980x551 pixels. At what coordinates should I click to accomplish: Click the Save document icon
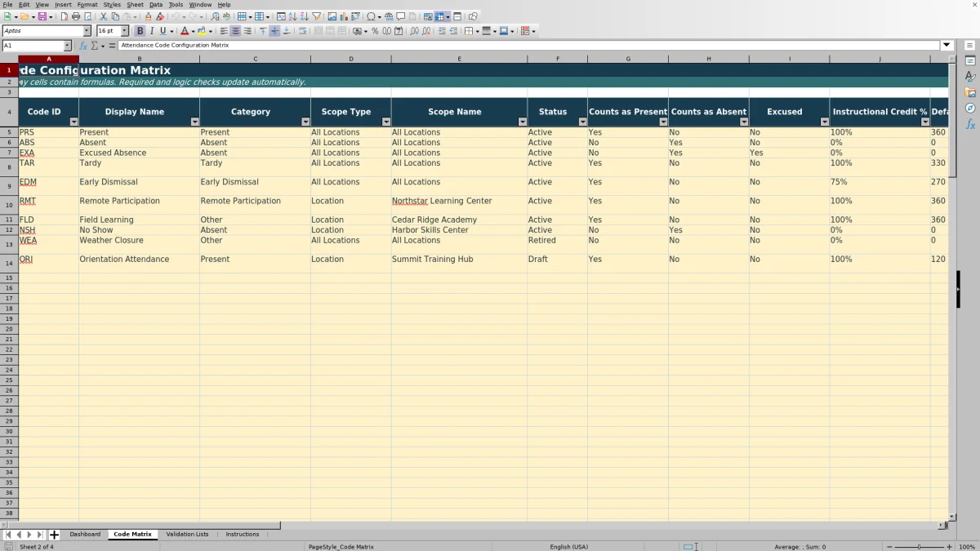pyautogui.click(x=41, y=16)
